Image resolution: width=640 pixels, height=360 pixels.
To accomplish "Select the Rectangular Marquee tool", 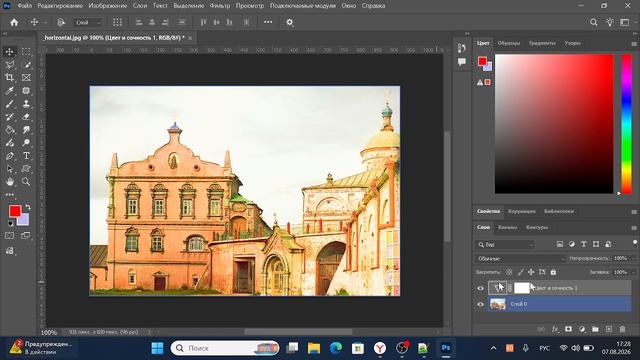I will (x=26, y=52).
